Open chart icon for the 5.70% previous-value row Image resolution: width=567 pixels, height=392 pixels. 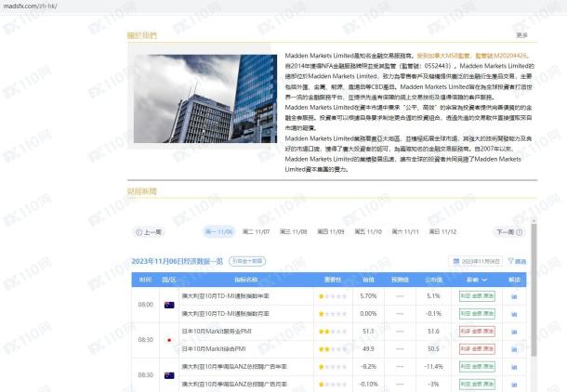pyautogui.click(x=514, y=296)
